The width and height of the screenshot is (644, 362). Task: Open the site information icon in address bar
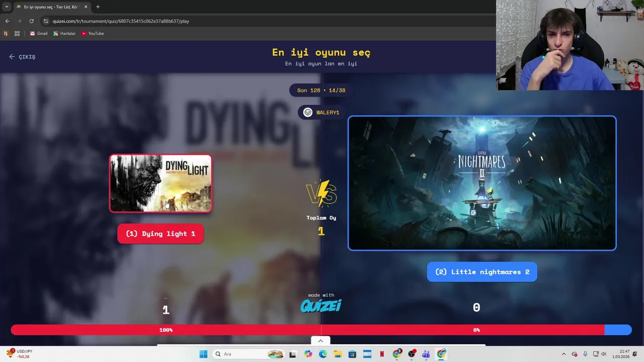(x=46, y=21)
